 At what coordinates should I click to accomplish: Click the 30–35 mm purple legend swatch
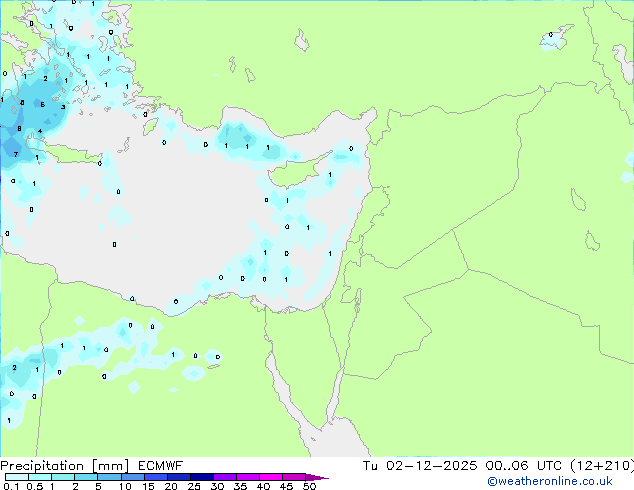(x=225, y=477)
